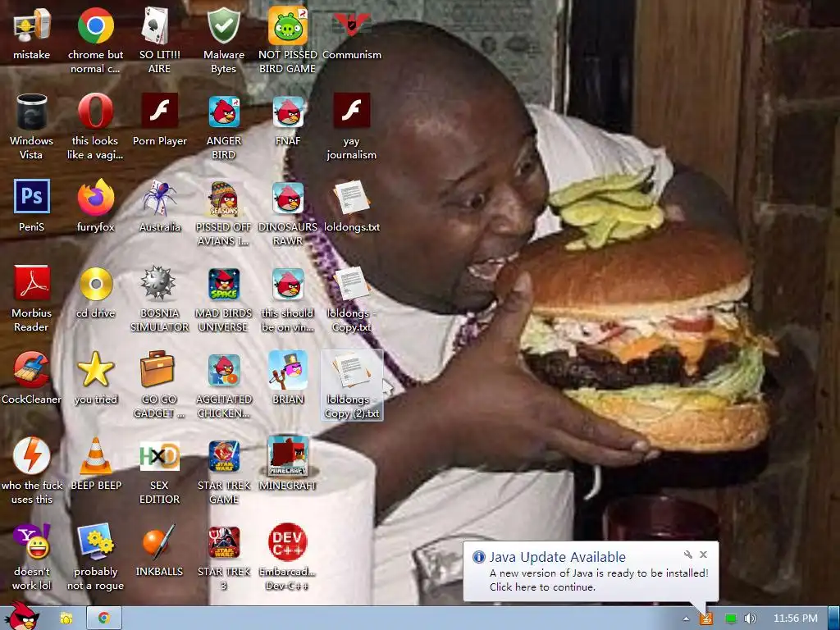Screen dimensions: 840x630
Task: Launch the 'BEEP BEEP' traffic cone icon
Action: (x=95, y=456)
